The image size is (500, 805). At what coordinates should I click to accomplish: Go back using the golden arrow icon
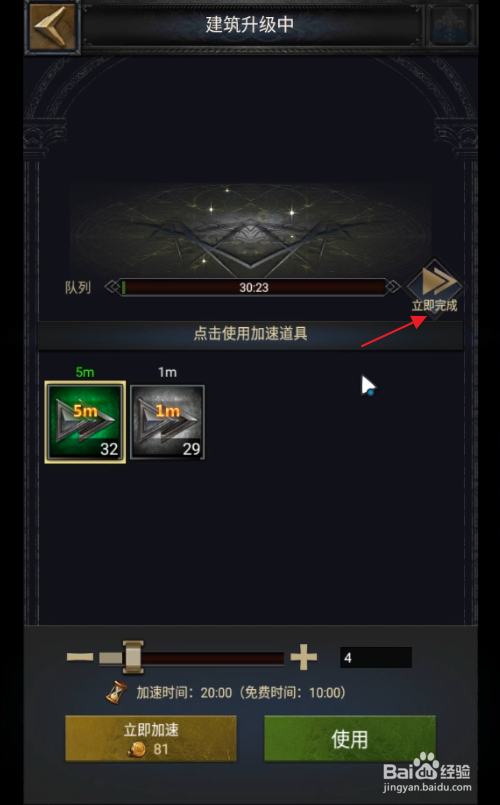52,26
